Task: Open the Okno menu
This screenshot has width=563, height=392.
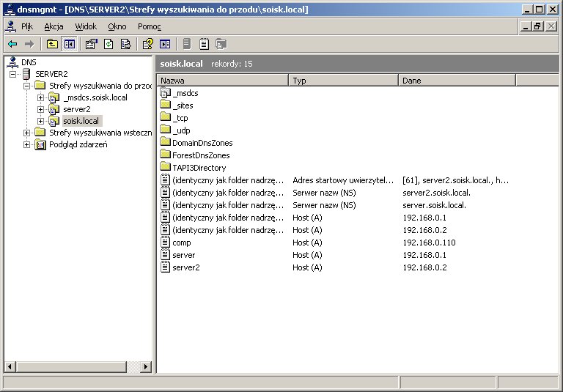Action: coord(117,26)
